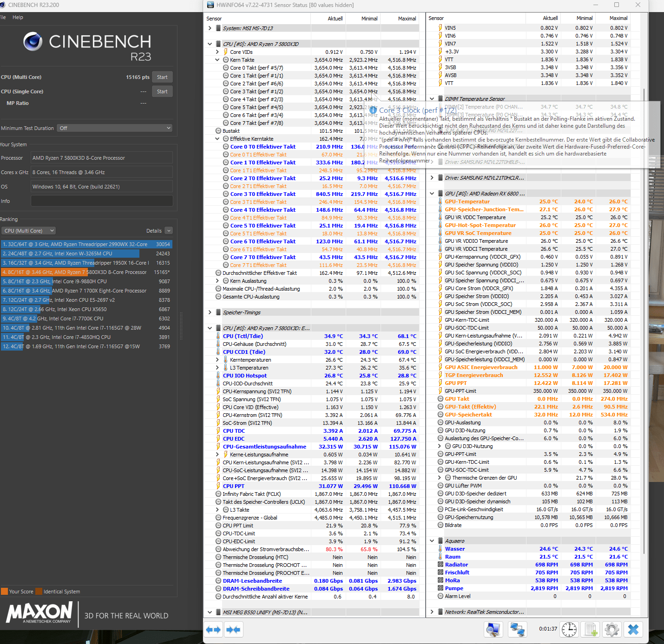Viewport: 664px width, 644px height.
Task: Click the thermometer icon beside Wasser row
Action: [x=440, y=549]
